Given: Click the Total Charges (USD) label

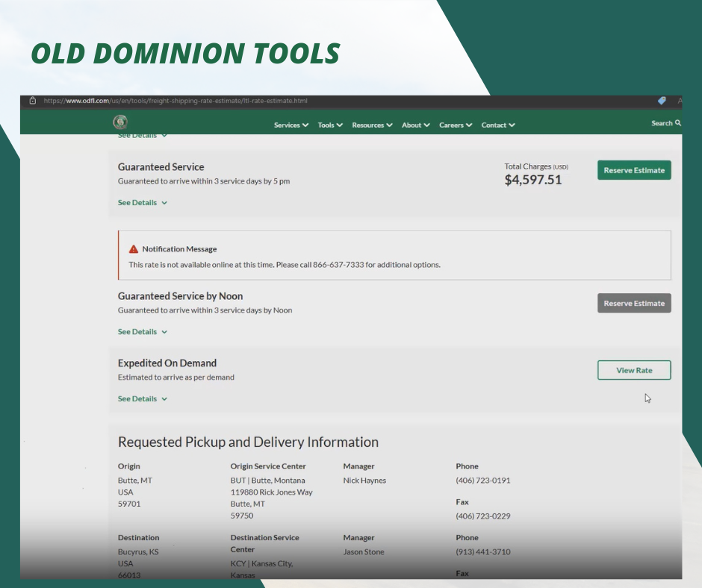Looking at the screenshot, I should 536,166.
